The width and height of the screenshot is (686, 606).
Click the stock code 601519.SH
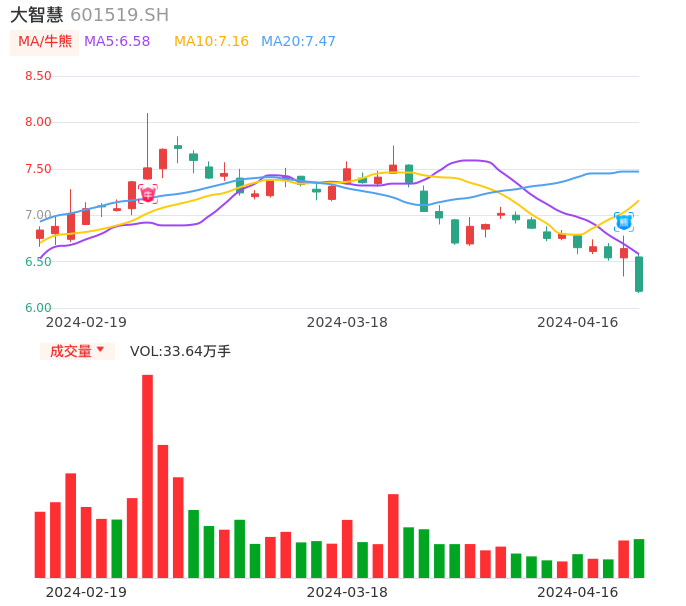119,15
